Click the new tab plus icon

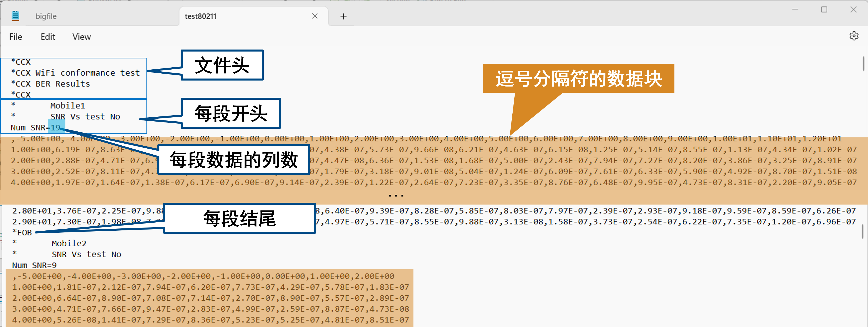pyautogui.click(x=343, y=16)
